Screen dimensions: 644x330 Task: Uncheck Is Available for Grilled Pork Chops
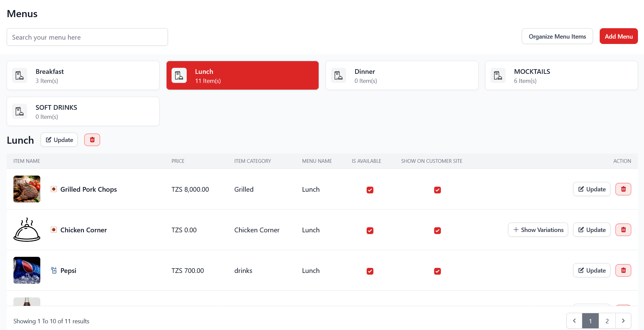pyautogui.click(x=370, y=190)
